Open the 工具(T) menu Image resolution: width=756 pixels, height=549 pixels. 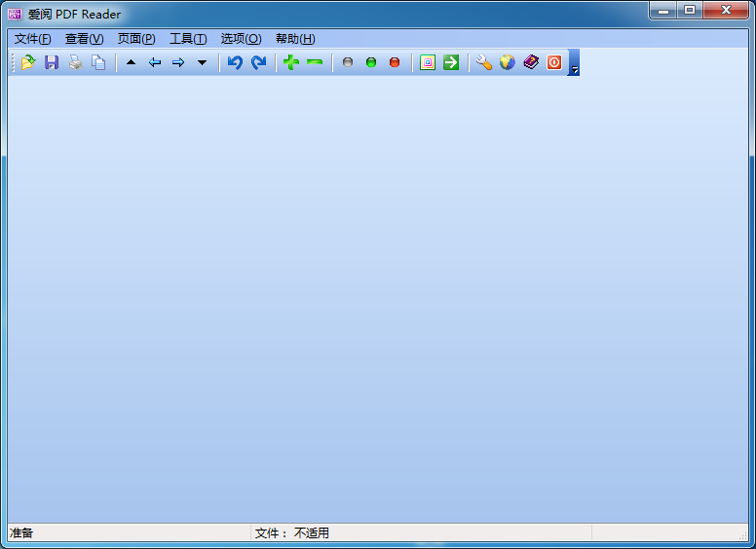coord(188,39)
